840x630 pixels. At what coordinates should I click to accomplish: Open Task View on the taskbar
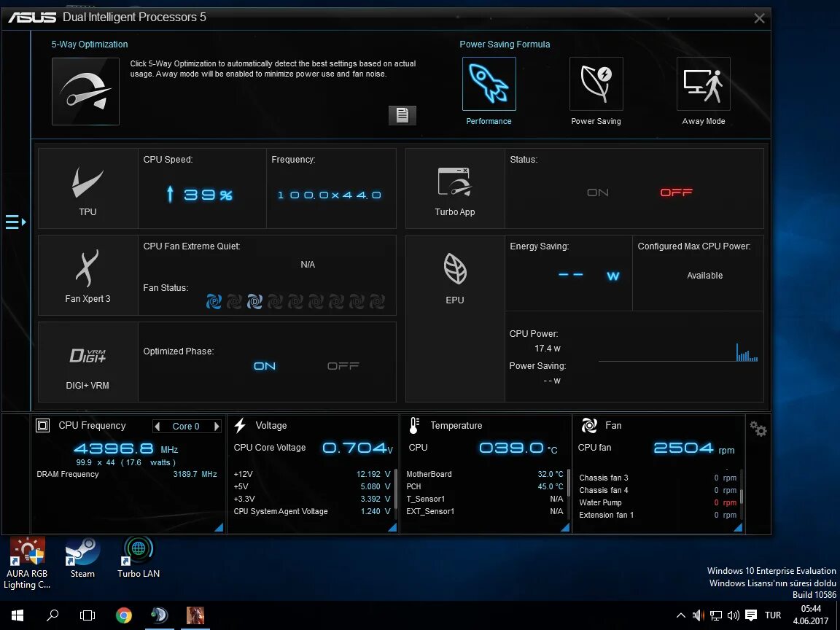point(87,615)
